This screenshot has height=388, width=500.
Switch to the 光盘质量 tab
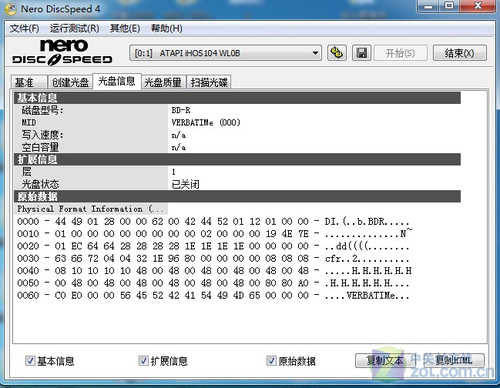163,82
